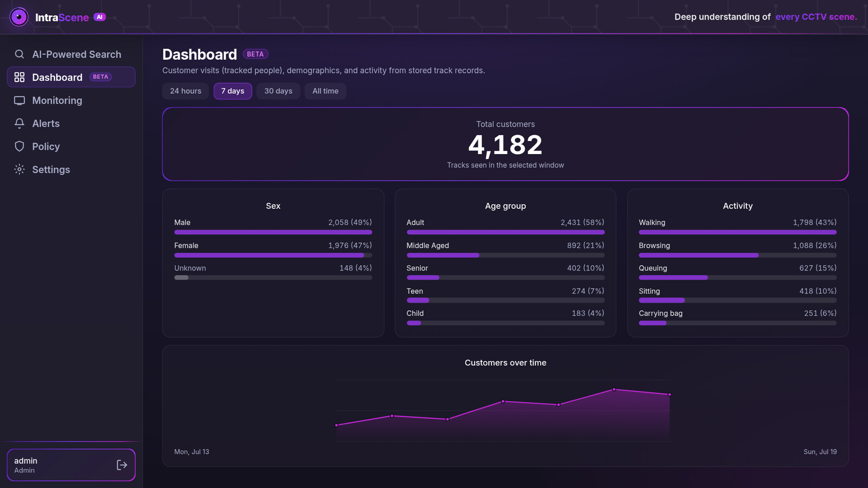
Task: Click the '183 (4%)' Child value
Action: pyautogui.click(x=588, y=313)
